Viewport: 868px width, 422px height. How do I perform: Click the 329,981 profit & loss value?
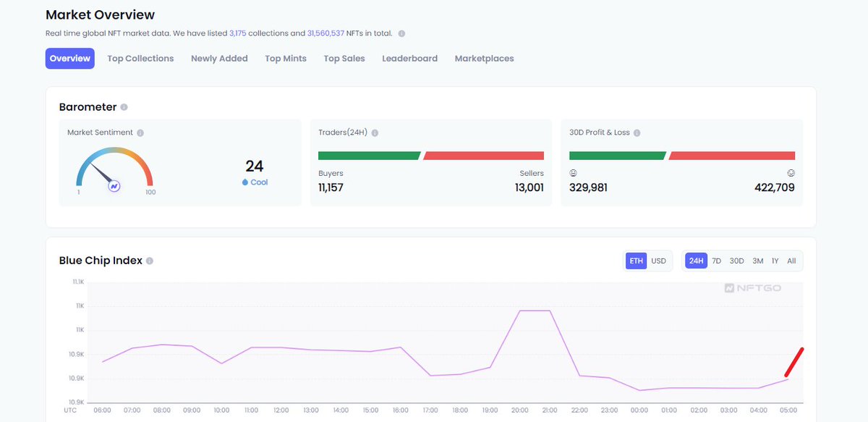[589, 187]
